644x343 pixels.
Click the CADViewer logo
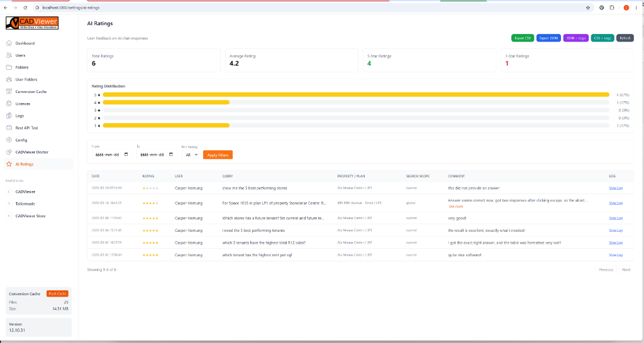tap(32, 23)
